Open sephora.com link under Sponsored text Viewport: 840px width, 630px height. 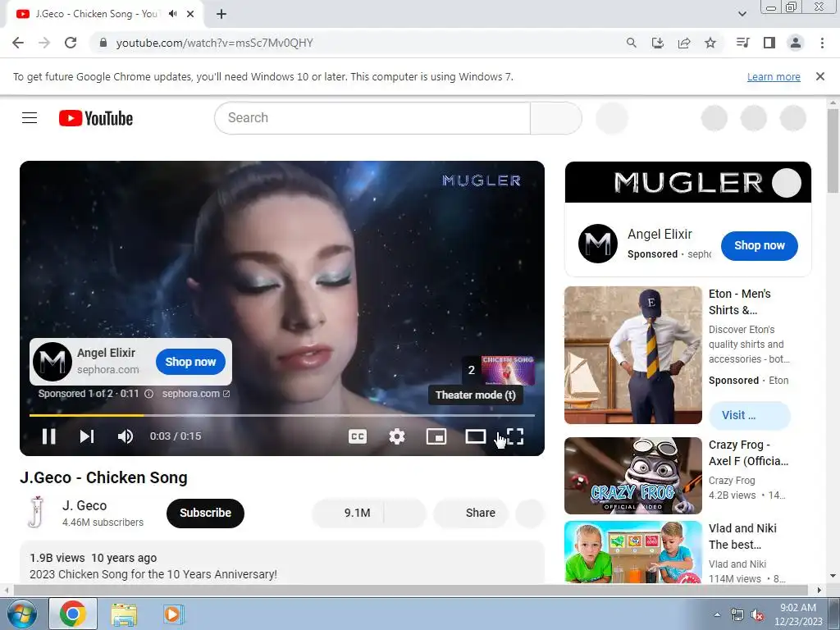pos(196,394)
